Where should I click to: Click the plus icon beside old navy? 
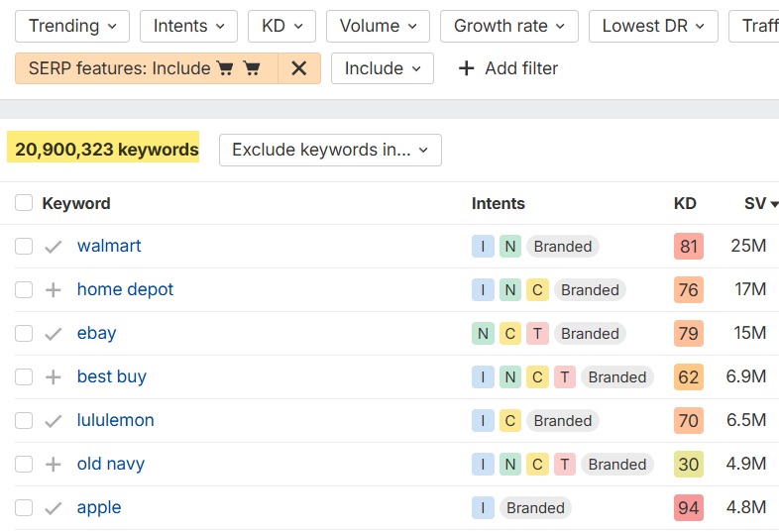pos(54,465)
